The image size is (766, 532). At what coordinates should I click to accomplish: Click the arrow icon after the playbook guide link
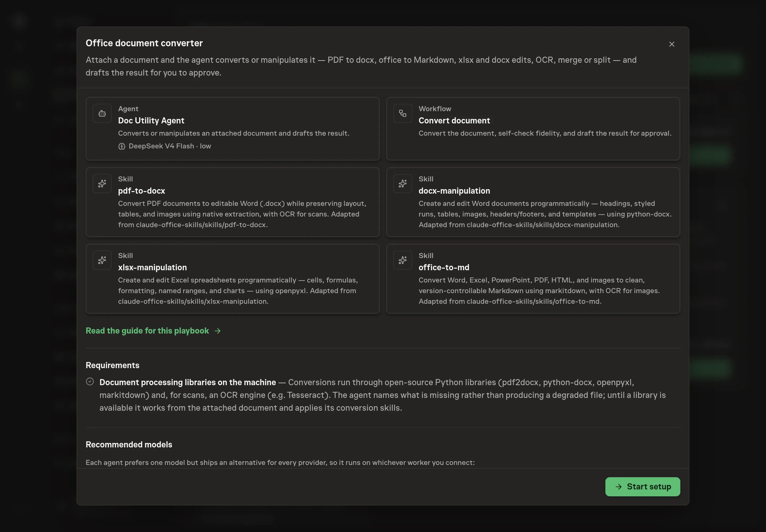tap(218, 331)
